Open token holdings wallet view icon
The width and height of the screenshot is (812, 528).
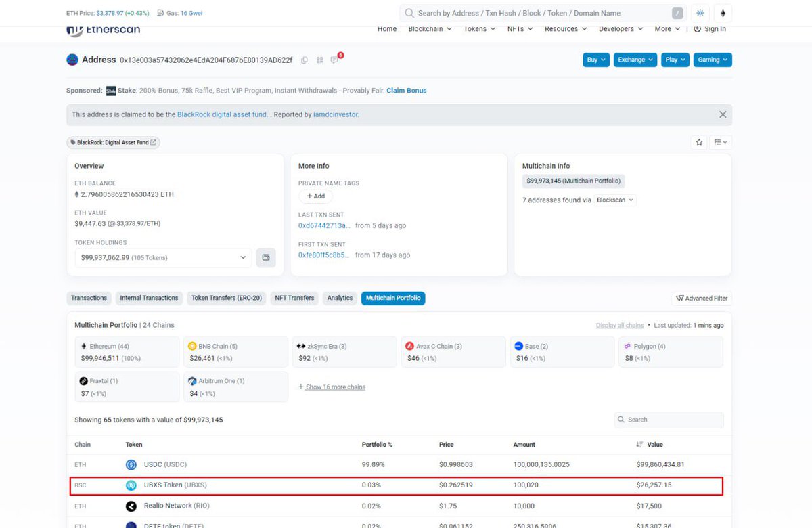coord(266,257)
